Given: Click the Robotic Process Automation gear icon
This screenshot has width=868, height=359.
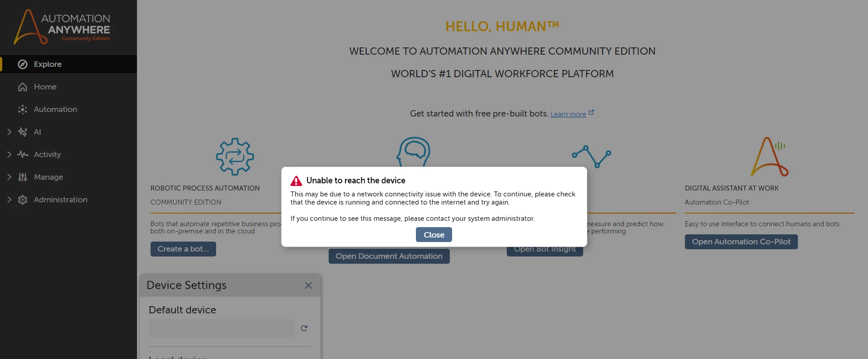Looking at the screenshot, I should [x=235, y=157].
